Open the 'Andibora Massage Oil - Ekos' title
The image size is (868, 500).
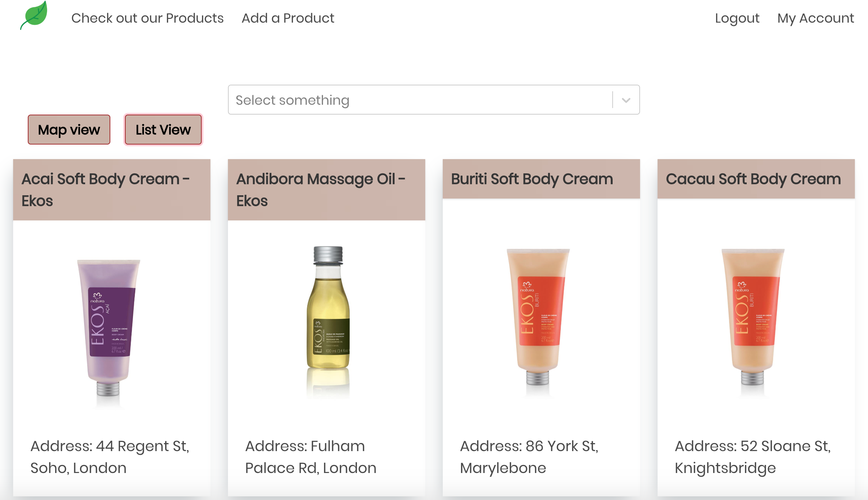[x=321, y=189]
